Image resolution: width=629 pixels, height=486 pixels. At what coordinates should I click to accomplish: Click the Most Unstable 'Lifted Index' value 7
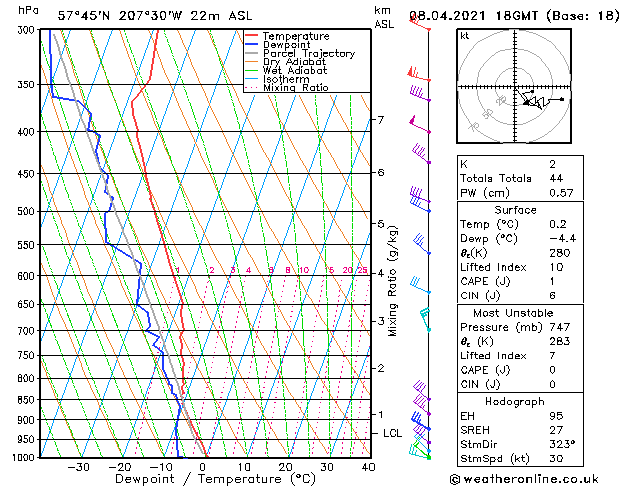click(x=552, y=356)
